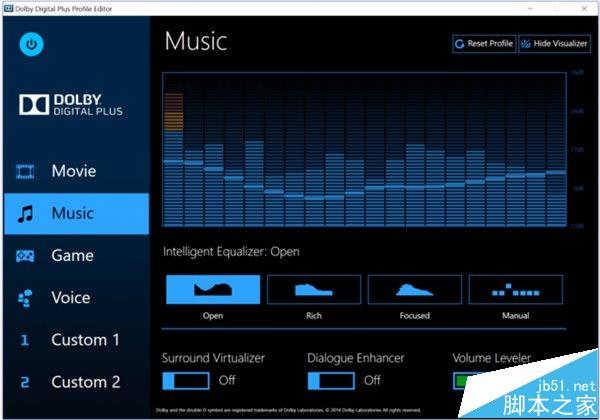This screenshot has width=600, height=420.
Task: Close the Profile Editor window
Action: tap(585, 8)
